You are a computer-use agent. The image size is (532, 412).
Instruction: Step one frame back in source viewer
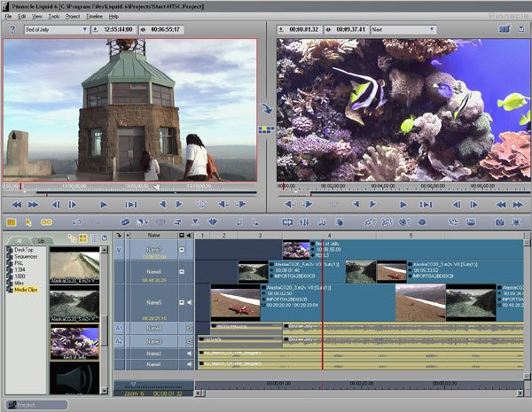click(x=56, y=205)
